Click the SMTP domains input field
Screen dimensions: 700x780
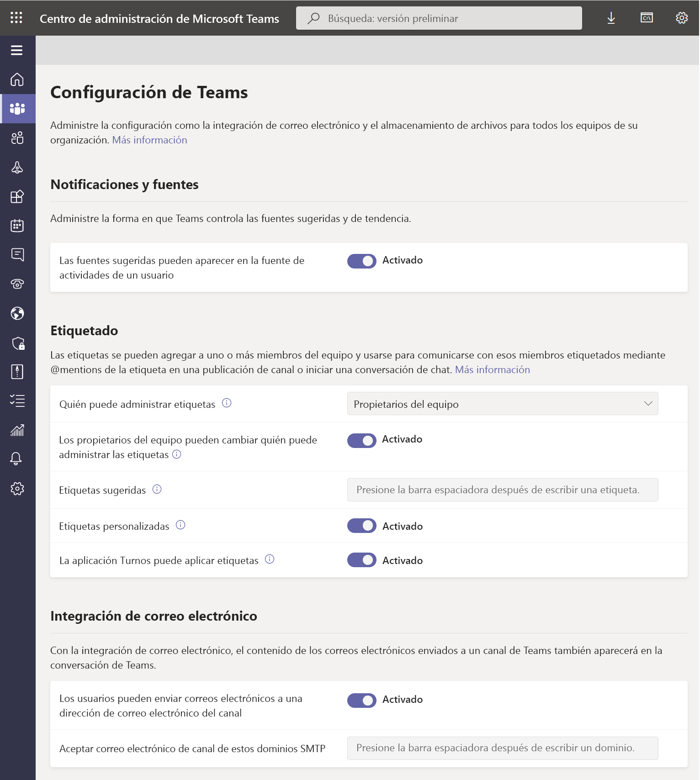[503, 748]
